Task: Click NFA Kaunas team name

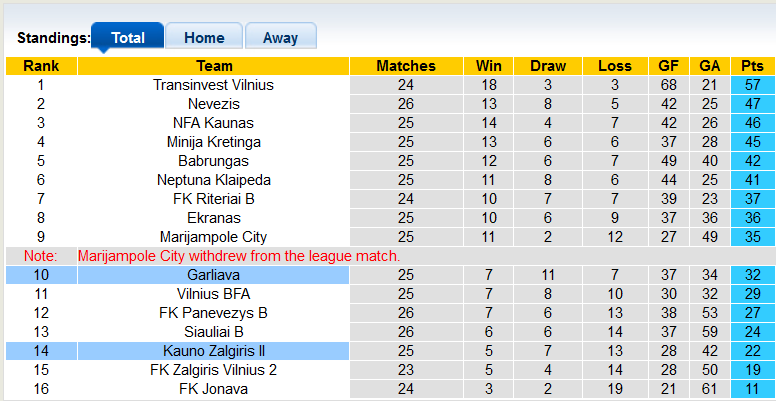Action: tap(214, 123)
